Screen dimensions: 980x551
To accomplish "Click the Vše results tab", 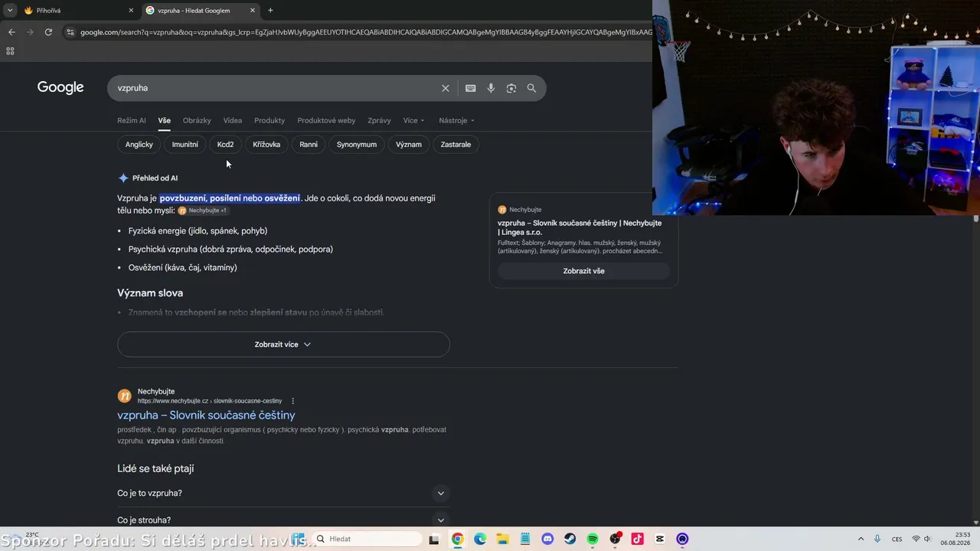I will [165, 120].
